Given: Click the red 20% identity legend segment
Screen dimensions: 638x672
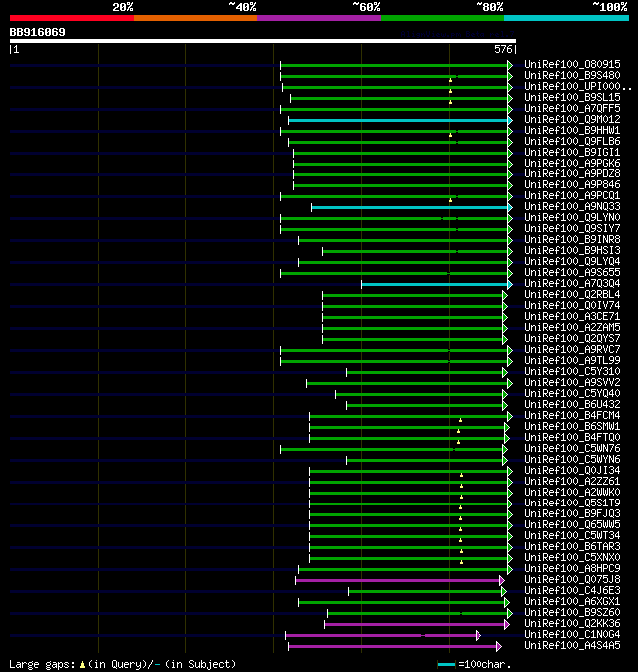Looking at the screenshot, I should (72, 18).
